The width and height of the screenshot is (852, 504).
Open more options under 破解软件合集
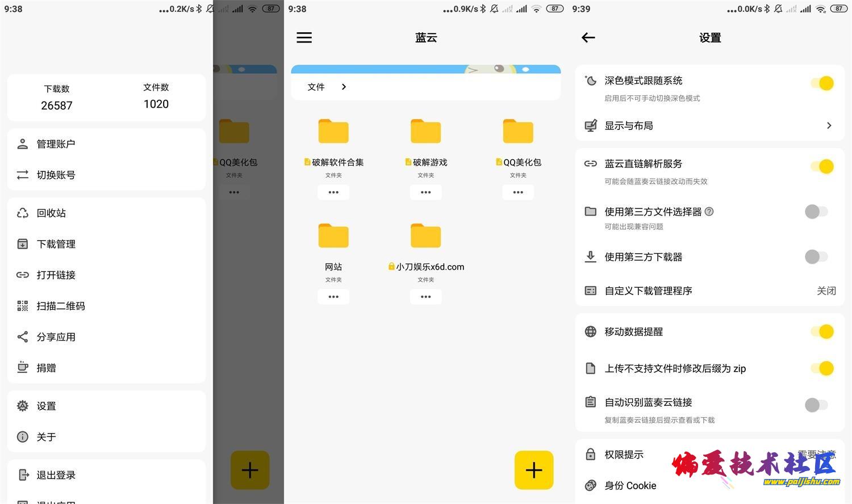[x=333, y=192]
